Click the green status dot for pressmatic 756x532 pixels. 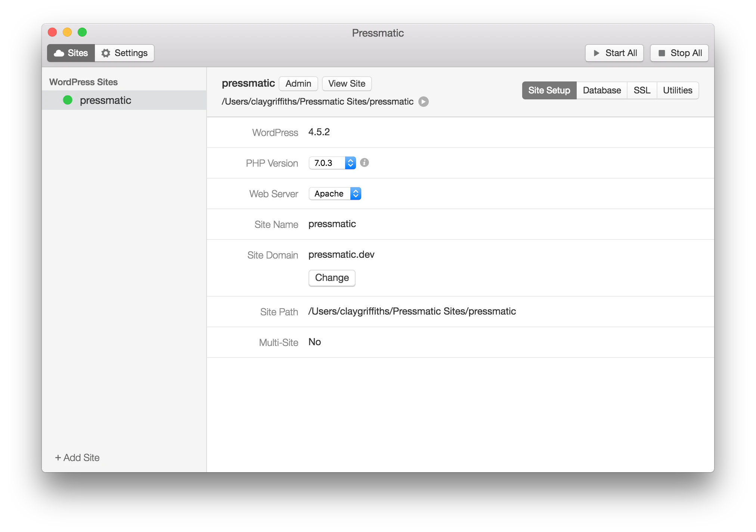[x=68, y=100]
